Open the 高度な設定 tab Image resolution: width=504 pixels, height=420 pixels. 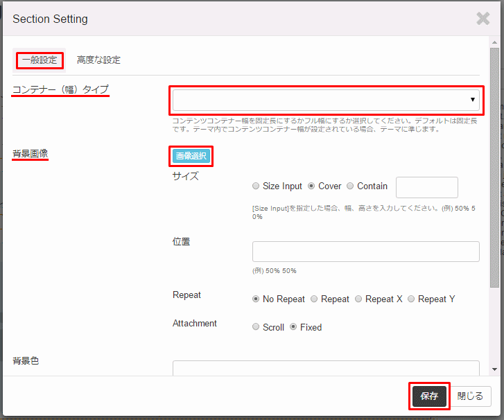click(98, 60)
